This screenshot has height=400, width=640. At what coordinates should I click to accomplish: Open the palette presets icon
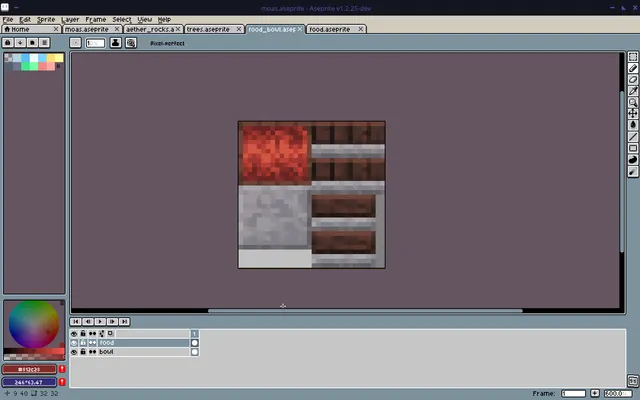32,42
